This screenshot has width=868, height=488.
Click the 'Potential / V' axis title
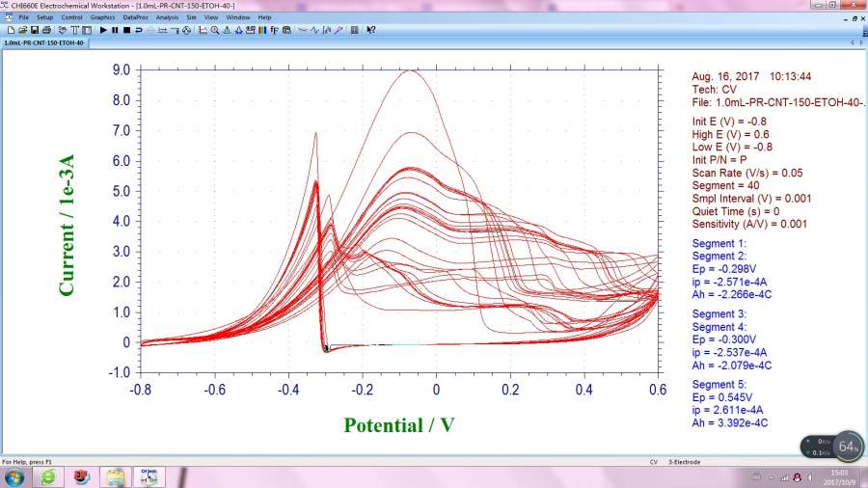click(399, 425)
